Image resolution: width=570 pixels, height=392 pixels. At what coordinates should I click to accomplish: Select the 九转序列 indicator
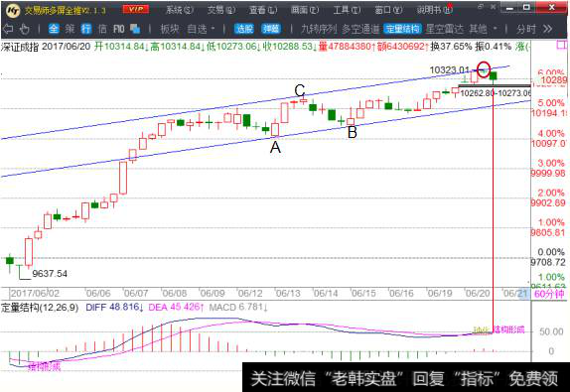(319, 29)
